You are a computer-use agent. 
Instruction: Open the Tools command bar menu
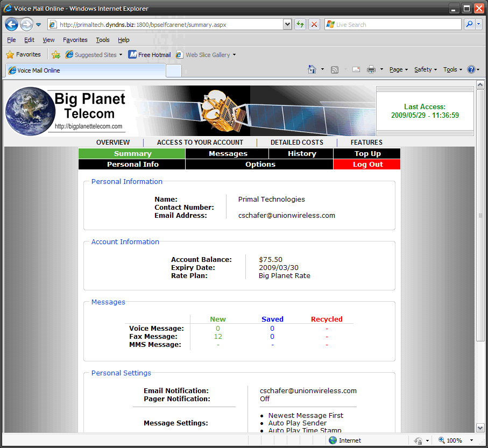pyautogui.click(x=452, y=70)
